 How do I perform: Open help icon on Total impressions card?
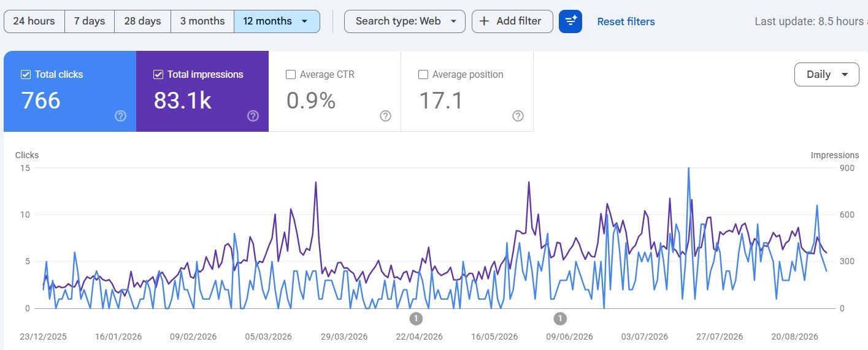click(253, 116)
